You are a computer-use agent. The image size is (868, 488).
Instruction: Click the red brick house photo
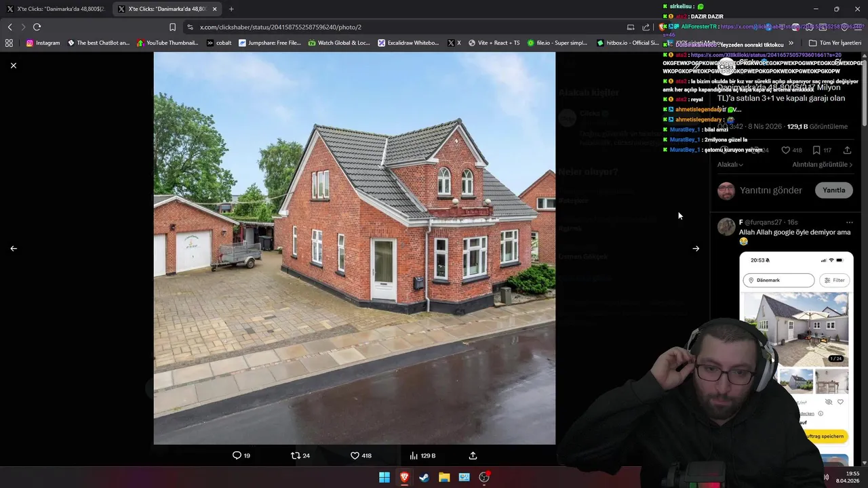pyautogui.click(x=354, y=248)
